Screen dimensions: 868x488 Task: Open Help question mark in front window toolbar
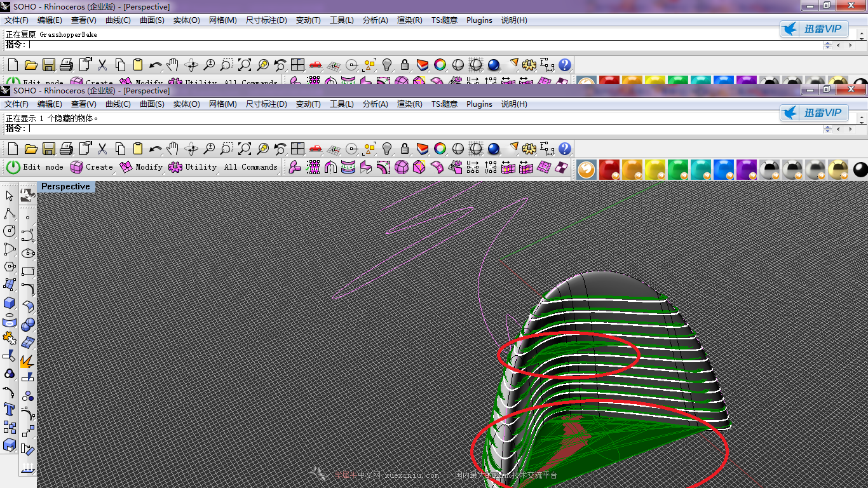point(565,149)
